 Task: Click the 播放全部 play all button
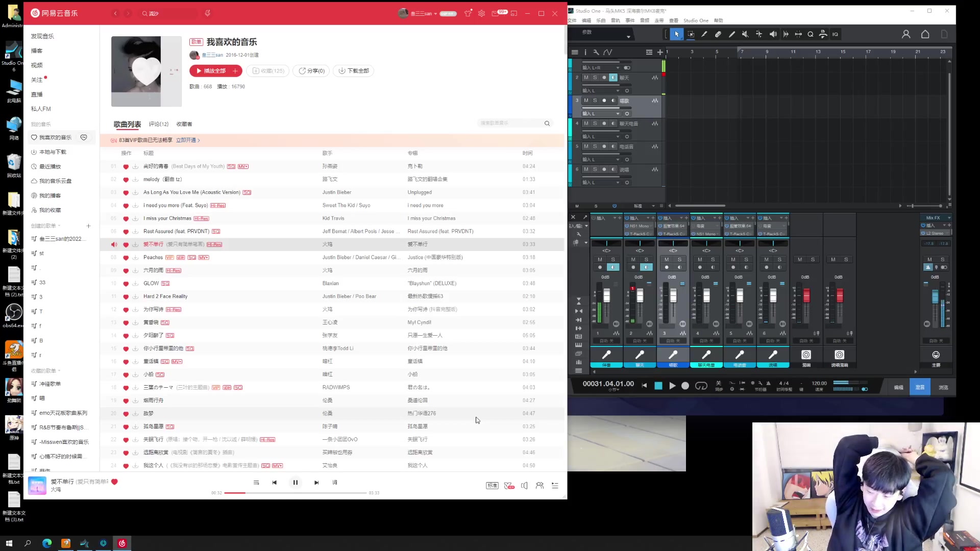tap(210, 71)
